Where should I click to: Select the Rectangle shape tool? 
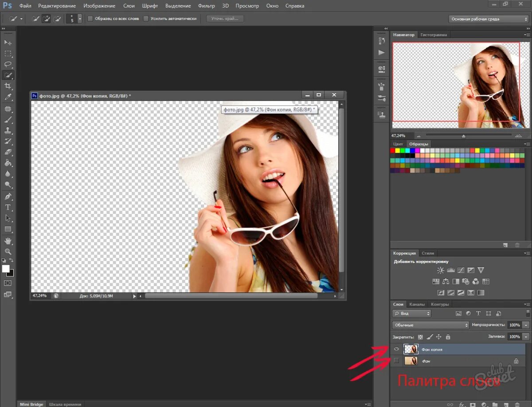pos(8,229)
